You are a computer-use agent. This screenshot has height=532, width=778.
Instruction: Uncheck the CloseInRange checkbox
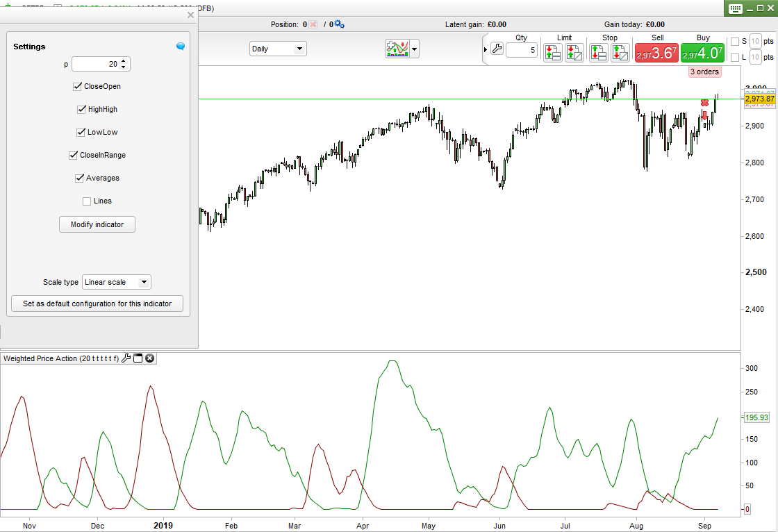74,155
